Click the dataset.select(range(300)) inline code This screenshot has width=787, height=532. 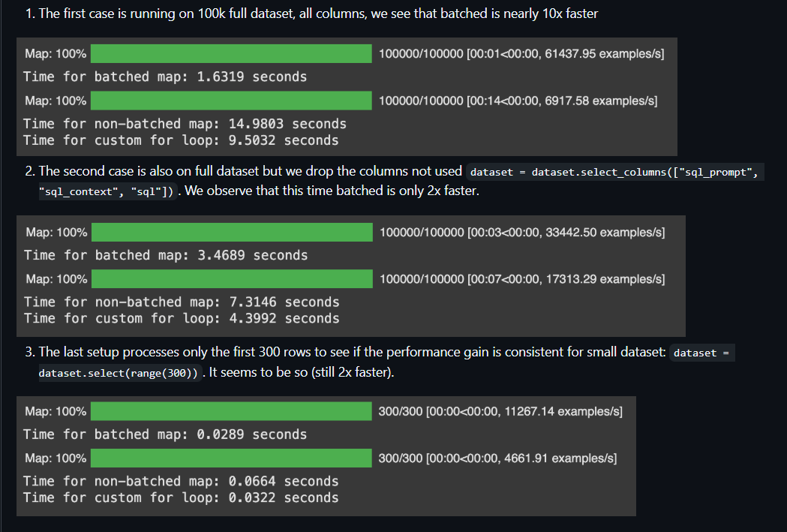click(120, 372)
